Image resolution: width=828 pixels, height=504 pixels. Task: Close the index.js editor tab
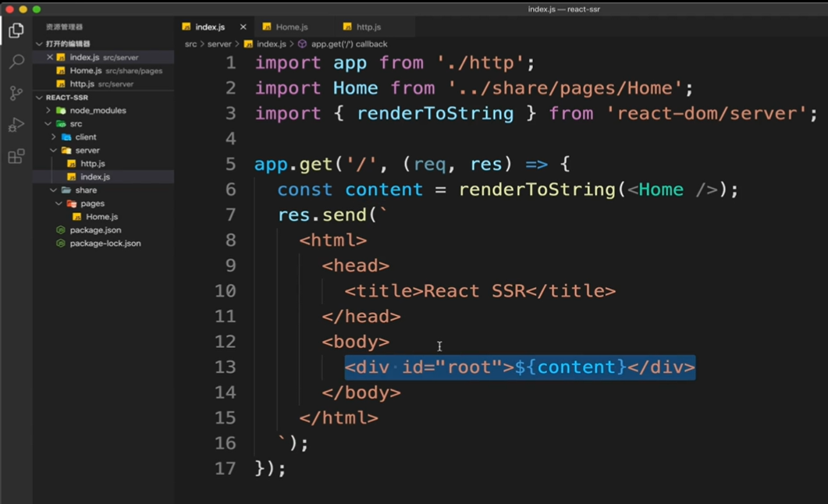click(243, 27)
